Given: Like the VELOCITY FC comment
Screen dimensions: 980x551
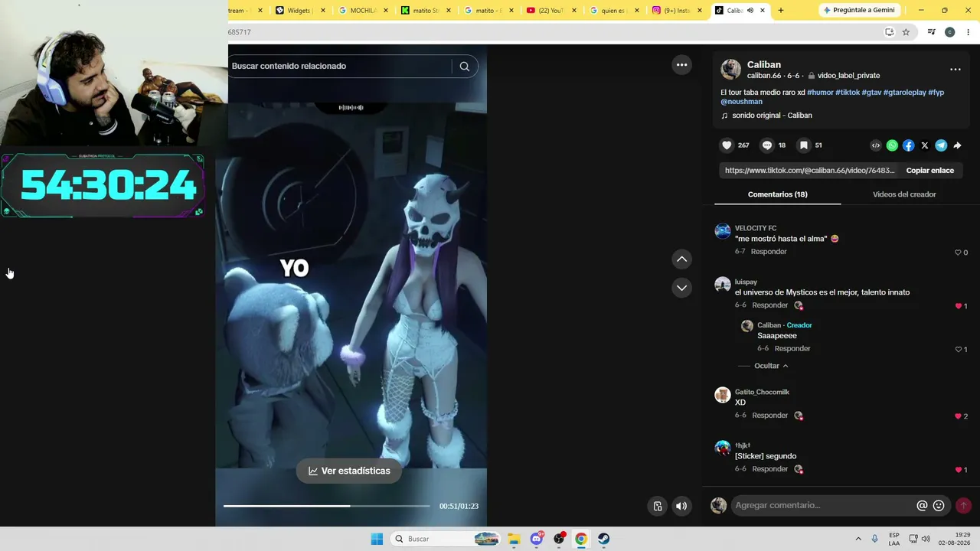Looking at the screenshot, I should pyautogui.click(x=957, y=253).
